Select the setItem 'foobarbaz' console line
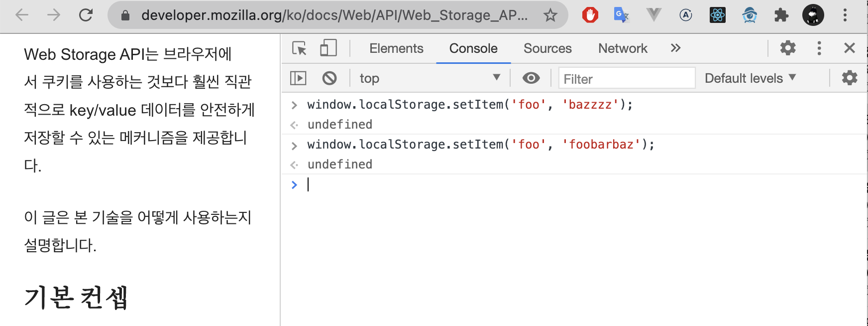 [481, 145]
